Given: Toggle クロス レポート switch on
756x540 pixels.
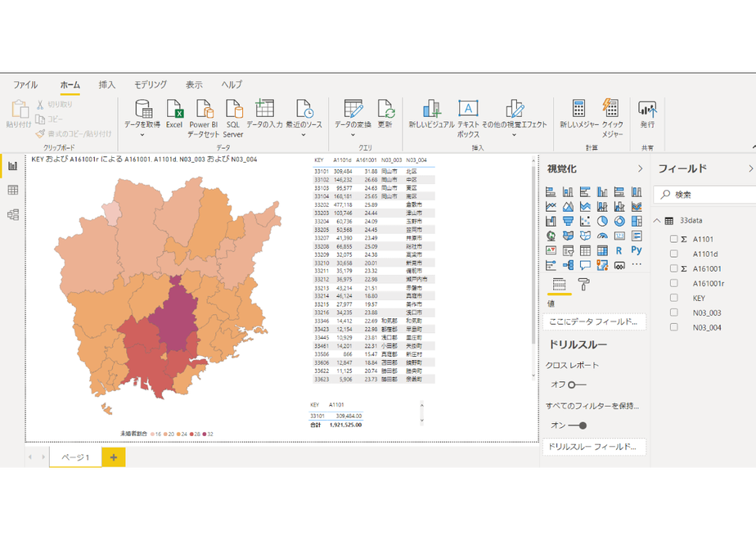Looking at the screenshot, I should pyautogui.click(x=577, y=385).
